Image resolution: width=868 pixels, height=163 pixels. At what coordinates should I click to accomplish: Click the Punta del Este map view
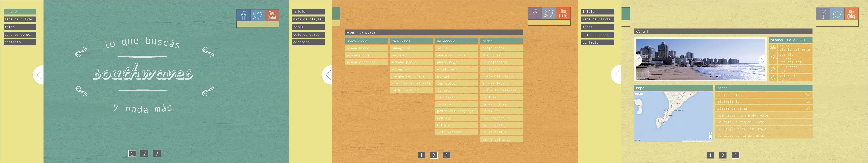[x=674, y=117]
